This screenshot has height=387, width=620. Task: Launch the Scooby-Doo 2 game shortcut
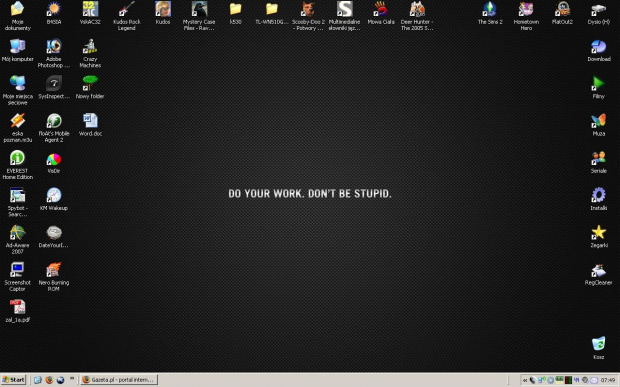(x=308, y=15)
